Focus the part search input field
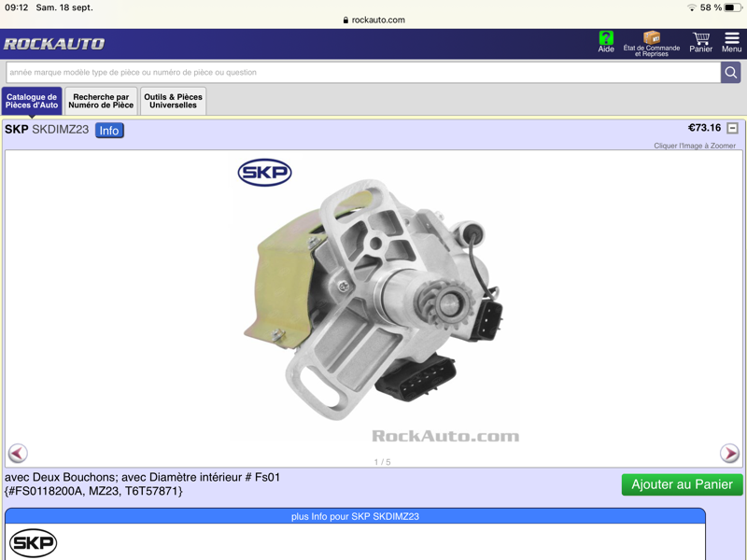Viewport: 747px width, 560px height. coord(363,73)
